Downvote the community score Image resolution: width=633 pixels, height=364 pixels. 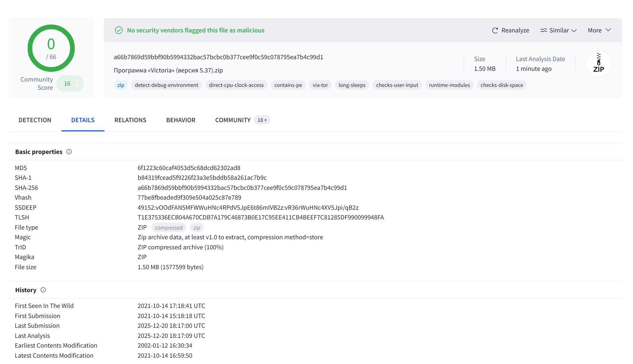(x=77, y=87)
